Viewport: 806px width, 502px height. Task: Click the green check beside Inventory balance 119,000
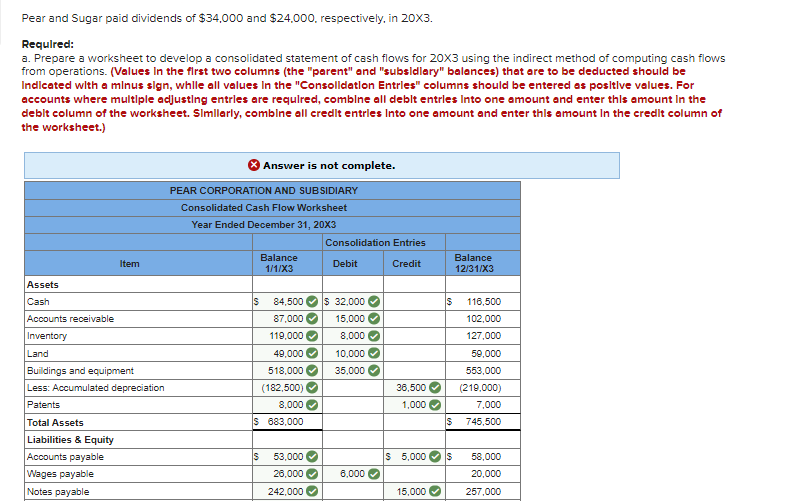point(312,336)
